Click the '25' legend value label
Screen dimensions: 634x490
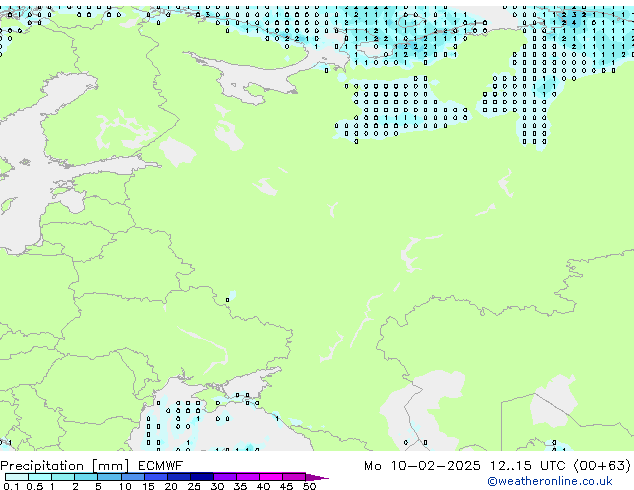tap(194, 486)
